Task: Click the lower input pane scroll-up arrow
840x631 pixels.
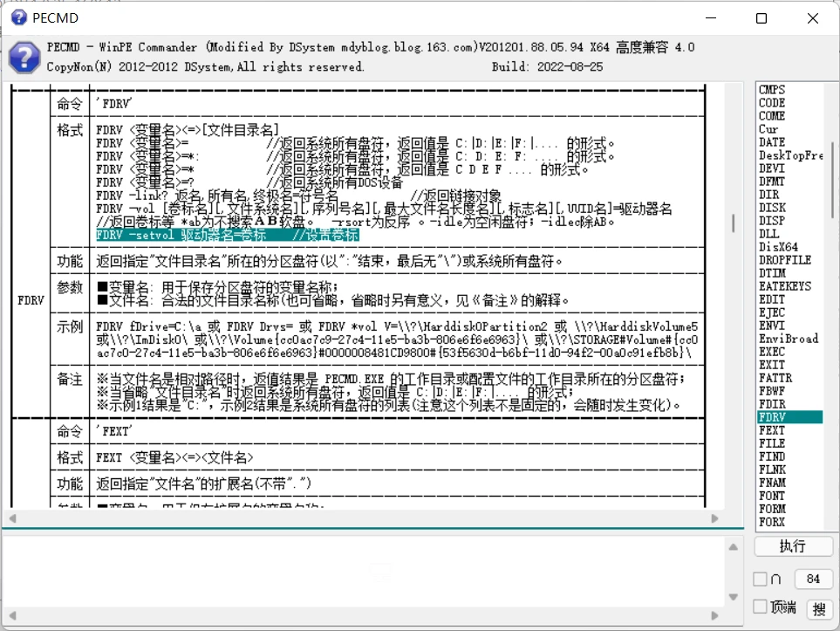Action: 734,547
